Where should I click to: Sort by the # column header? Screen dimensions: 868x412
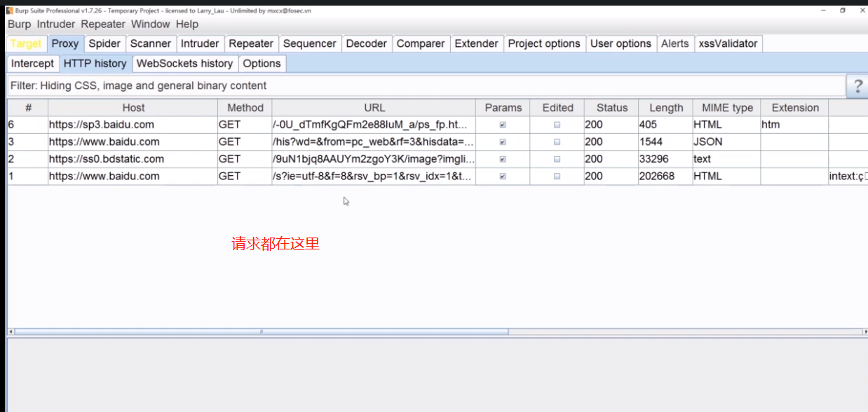pos(28,108)
